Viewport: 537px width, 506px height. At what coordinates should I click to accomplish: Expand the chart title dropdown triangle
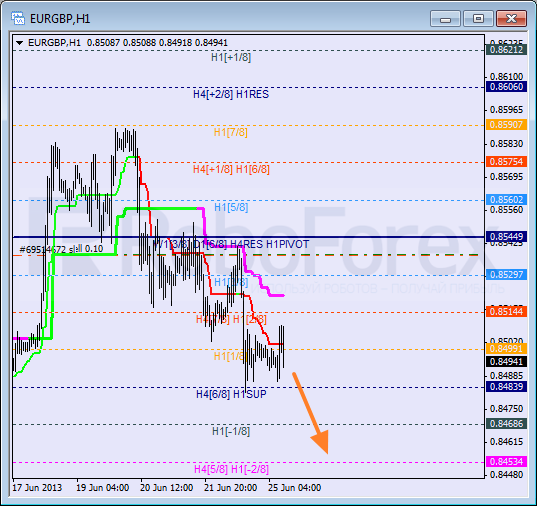pos(20,43)
